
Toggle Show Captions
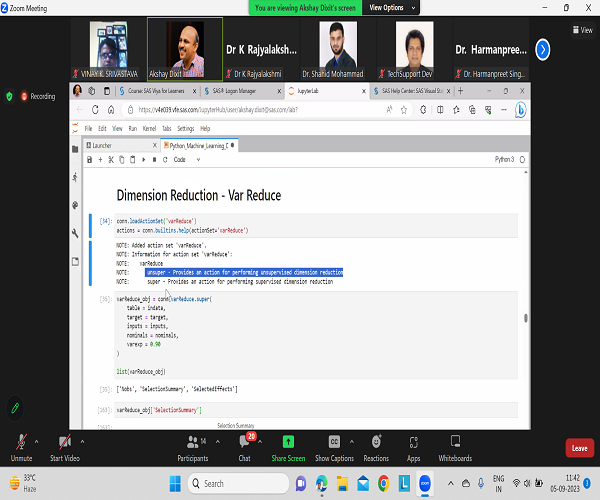pos(334,448)
